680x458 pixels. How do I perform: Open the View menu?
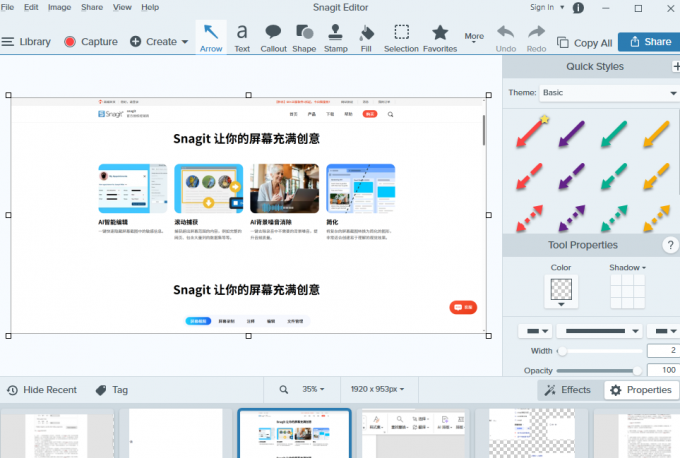coord(122,7)
